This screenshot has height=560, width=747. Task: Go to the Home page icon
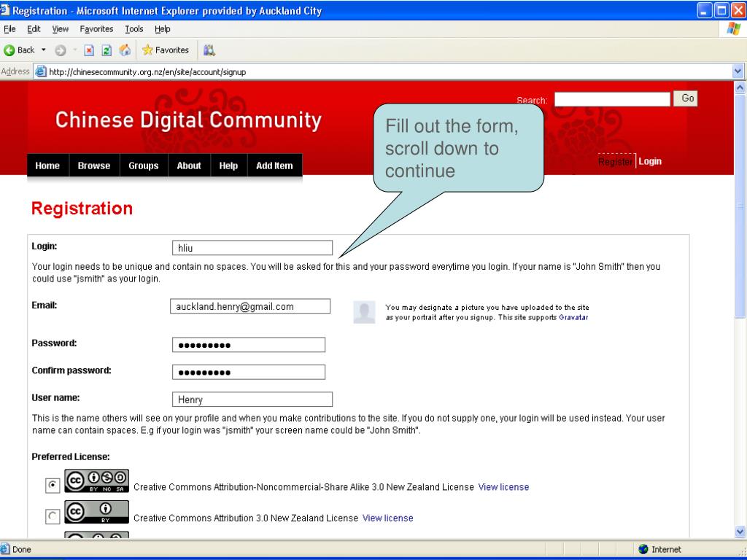(125, 50)
